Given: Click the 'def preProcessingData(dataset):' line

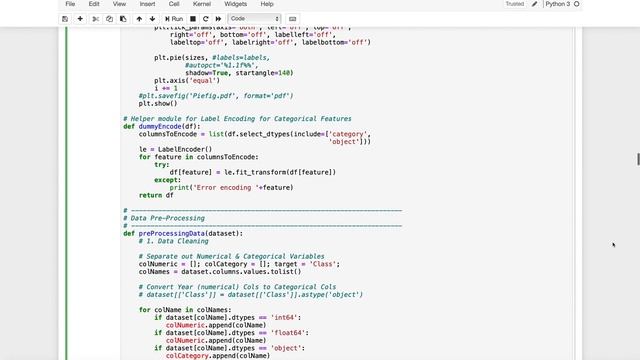Looking at the screenshot, I should [183, 233].
